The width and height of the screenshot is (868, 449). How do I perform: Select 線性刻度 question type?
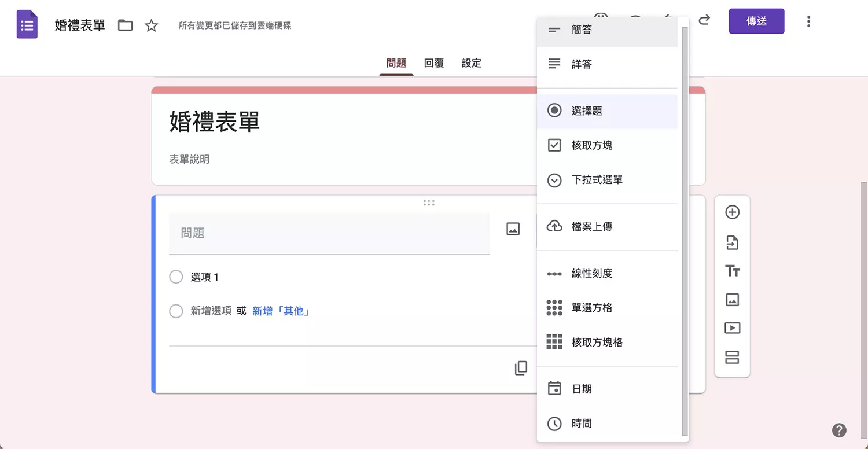coord(607,273)
